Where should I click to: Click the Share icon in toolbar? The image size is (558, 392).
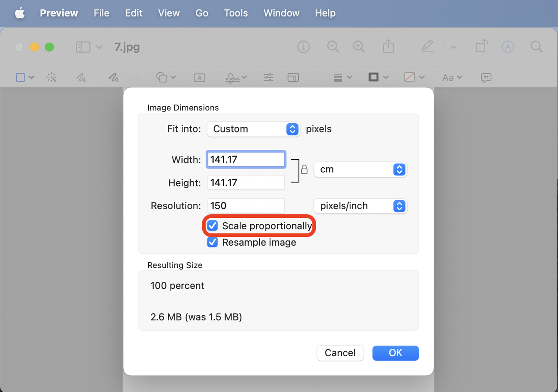tap(388, 47)
